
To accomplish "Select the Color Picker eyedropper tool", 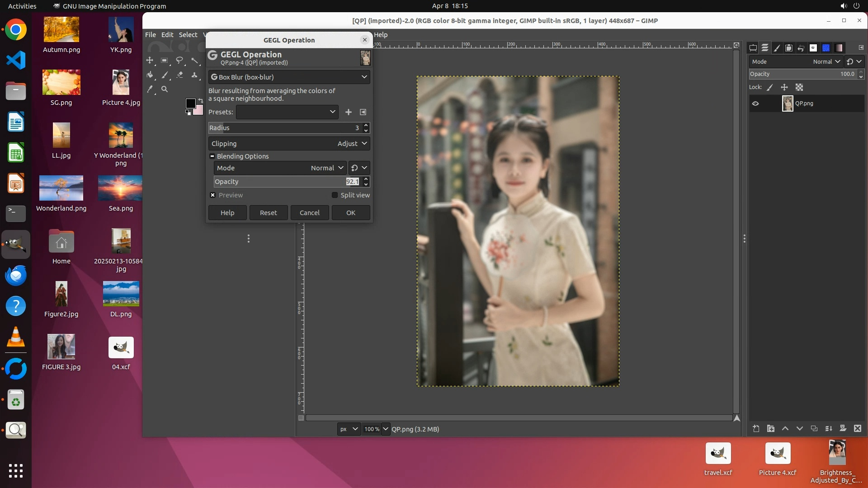I will (x=150, y=89).
